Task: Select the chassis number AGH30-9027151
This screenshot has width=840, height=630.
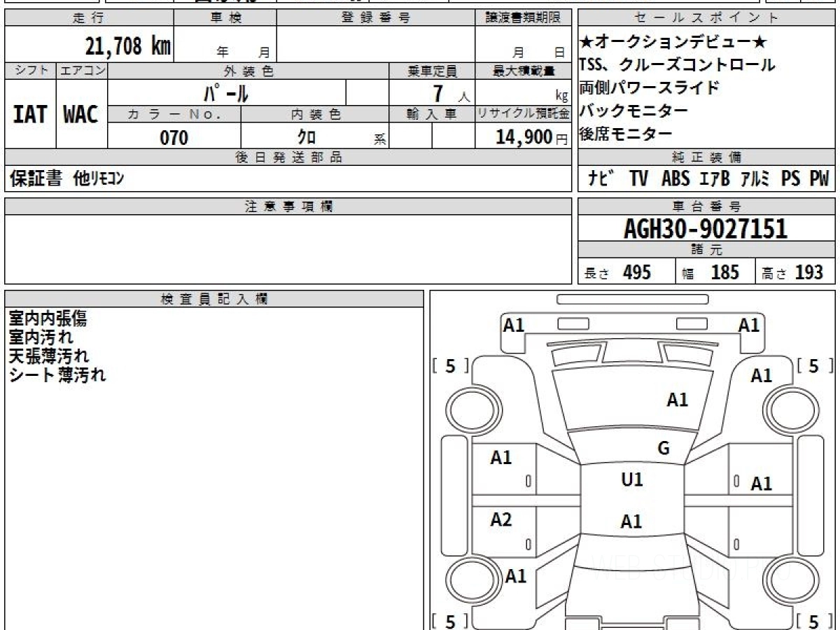Action: pos(706,228)
